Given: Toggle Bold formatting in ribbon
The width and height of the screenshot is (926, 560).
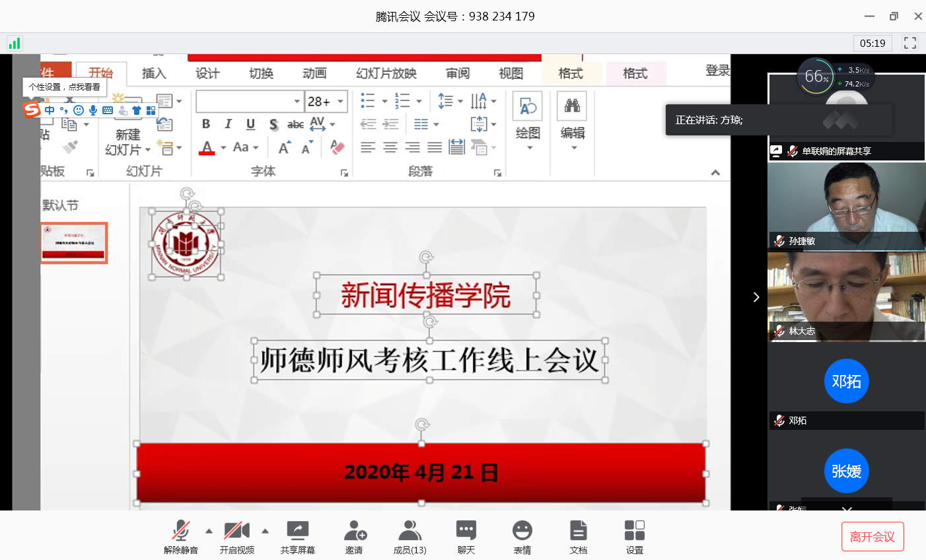Looking at the screenshot, I should (x=206, y=124).
